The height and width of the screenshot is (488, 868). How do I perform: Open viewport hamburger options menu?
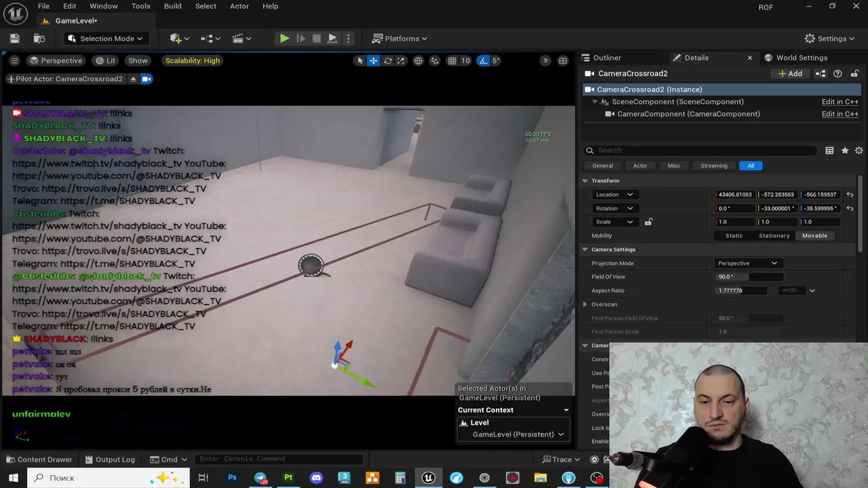point(14,60)
